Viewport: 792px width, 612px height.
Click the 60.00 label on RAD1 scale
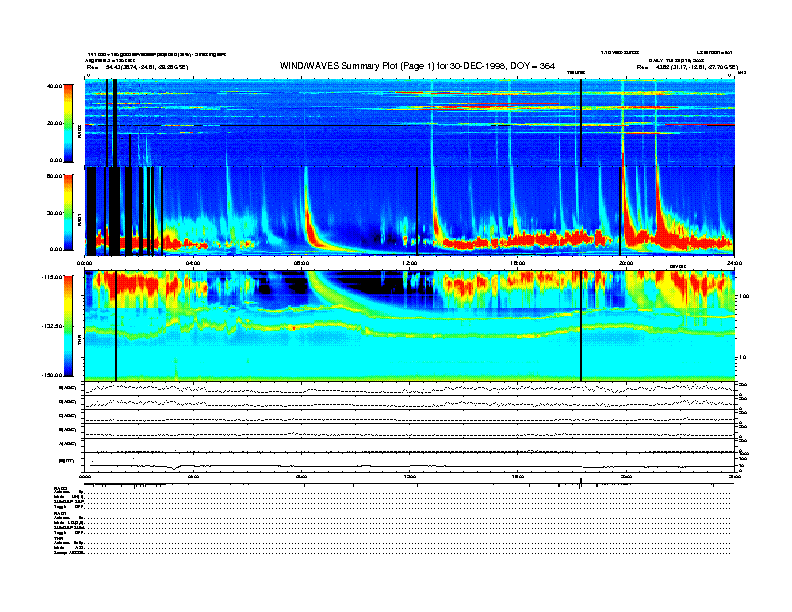click(x=55, y=176)
